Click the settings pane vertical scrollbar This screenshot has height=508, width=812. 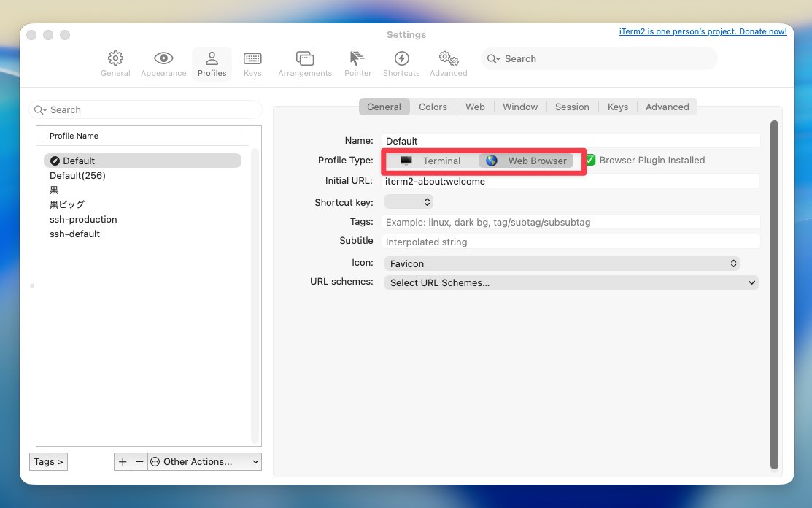(x=774, y=295)
